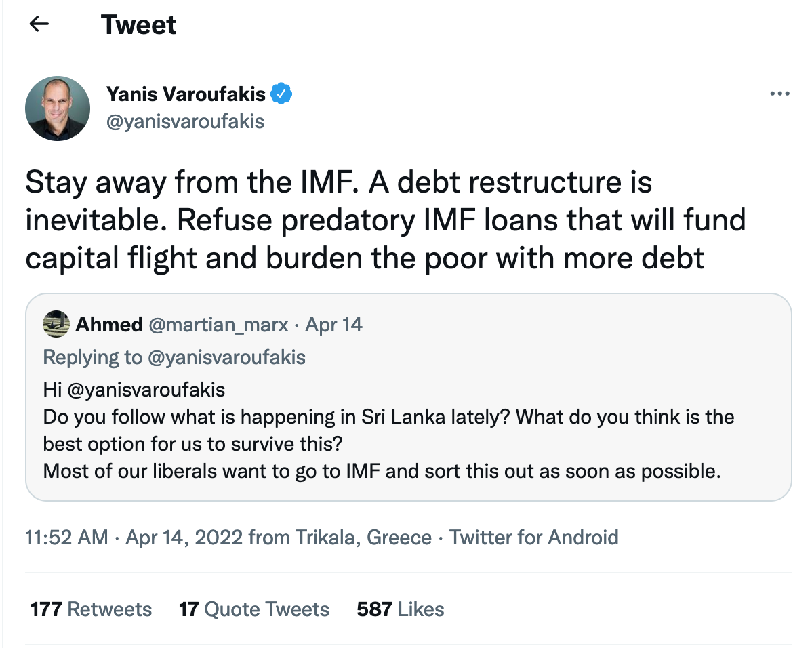This screenshot has height=648, width=812.
Task: Open Yanis Varoufakis display name link
Action: point(186,94)
